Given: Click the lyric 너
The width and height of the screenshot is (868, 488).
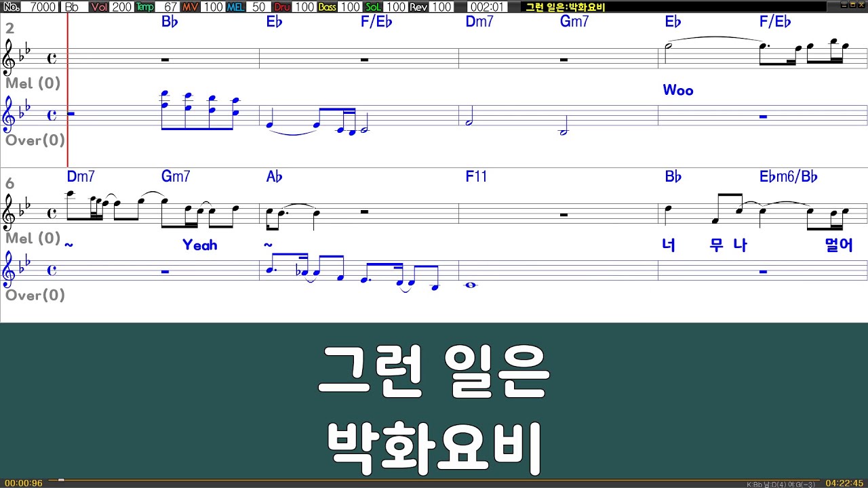Looking at the screenshot, I should tap(669, 245).
